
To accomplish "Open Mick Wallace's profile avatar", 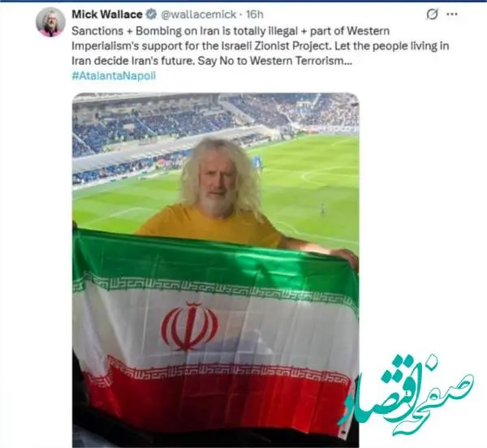I will 50,23.
